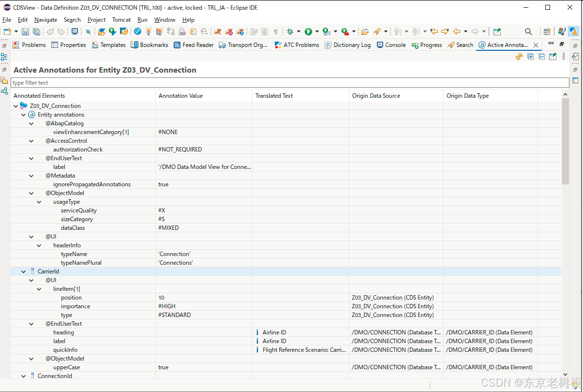Viewport: 583px width, 392px height.
Task: Open the Active Annotations view menu
Action: pyautogui.click(x=564, y=56)
